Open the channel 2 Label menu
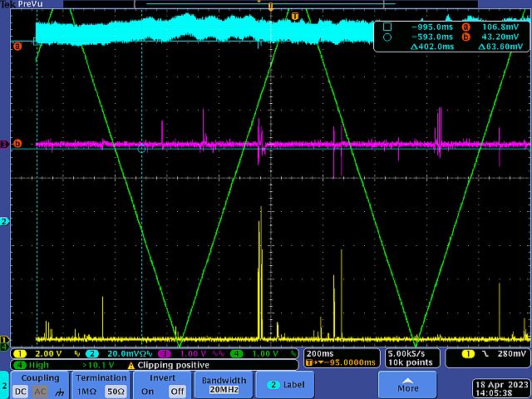 284,384
